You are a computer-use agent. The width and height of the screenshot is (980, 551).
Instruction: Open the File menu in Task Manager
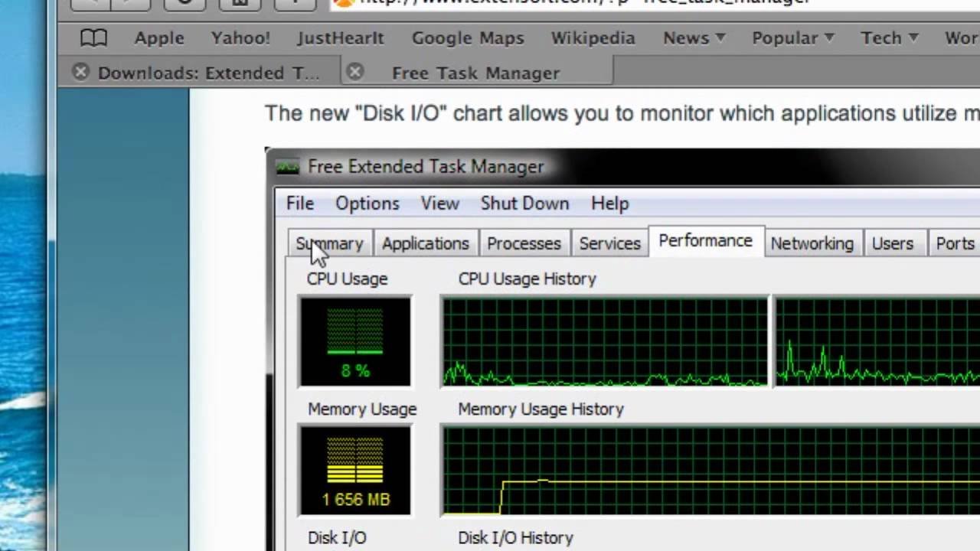[300, 204]
